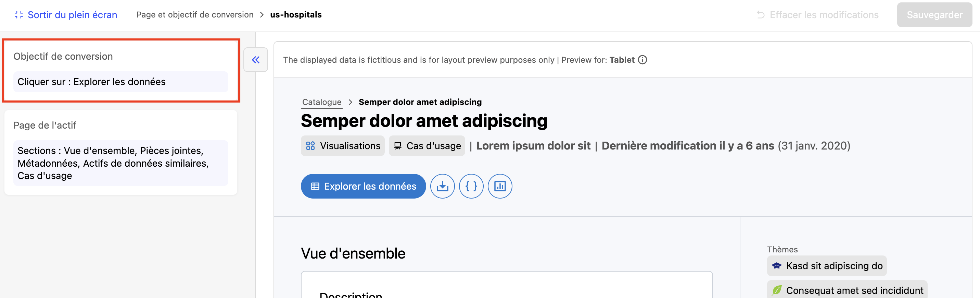The width and height of the screenshot is (980, 298).
Task: Click the Cliquer sur : Explorer les données field
Action: point(120,82)
